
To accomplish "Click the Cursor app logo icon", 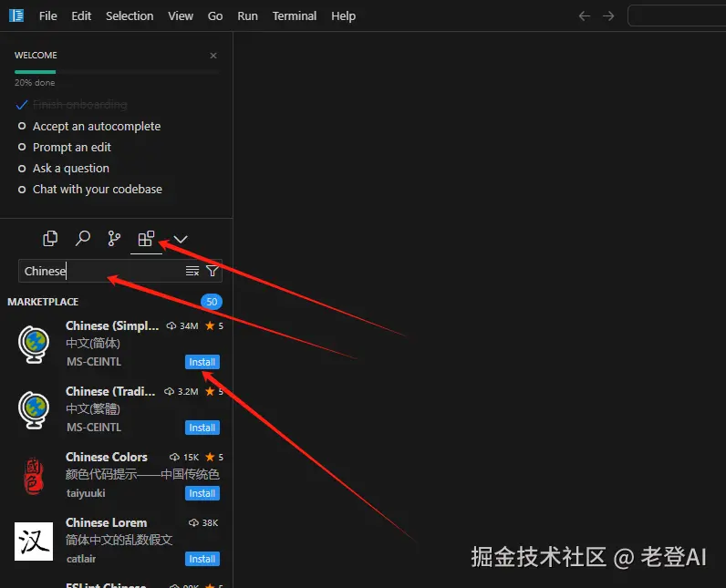I will click(16, 15).
